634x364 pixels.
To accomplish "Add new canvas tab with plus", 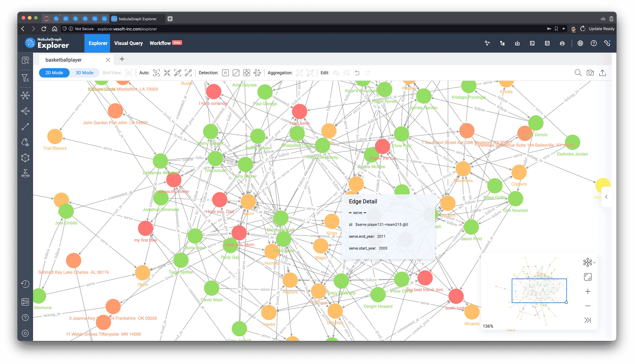I will [x=122, y=59].
